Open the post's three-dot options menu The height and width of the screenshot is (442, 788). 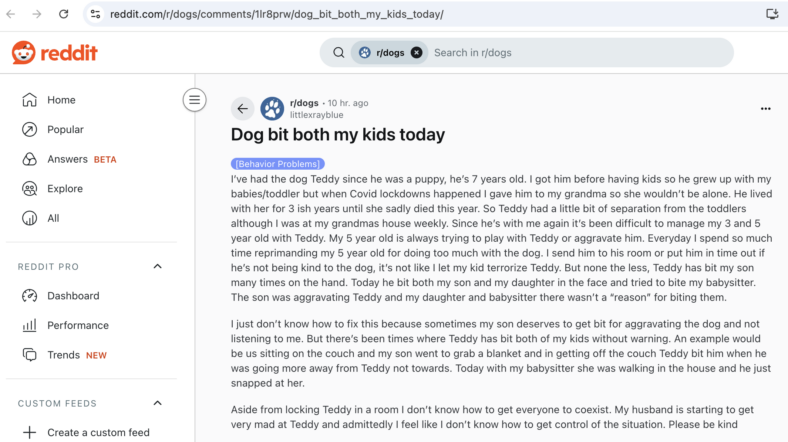point(765,108)
